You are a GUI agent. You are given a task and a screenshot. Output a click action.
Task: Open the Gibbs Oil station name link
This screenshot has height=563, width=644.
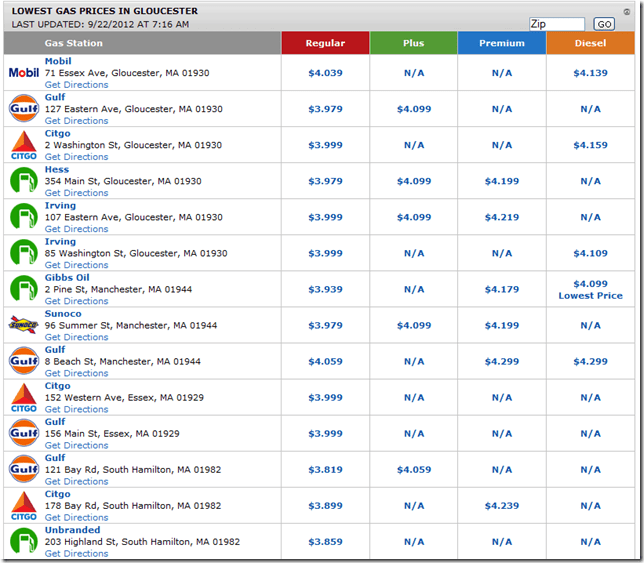[x=67, y=278]
